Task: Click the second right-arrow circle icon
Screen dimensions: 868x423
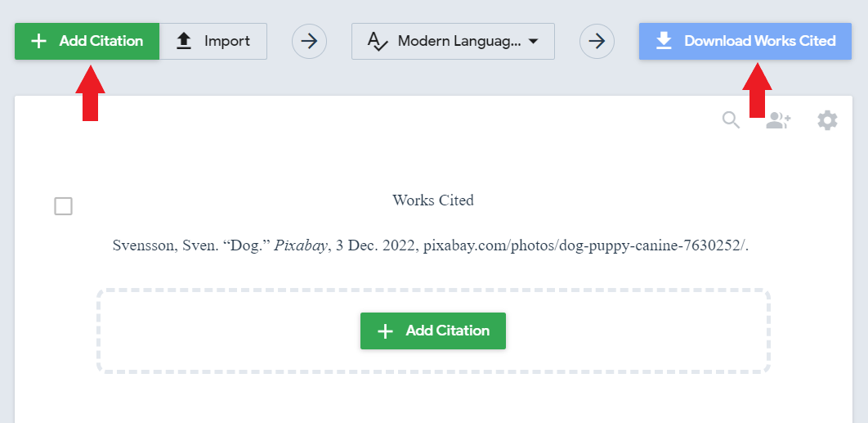Action: [597, 41]
